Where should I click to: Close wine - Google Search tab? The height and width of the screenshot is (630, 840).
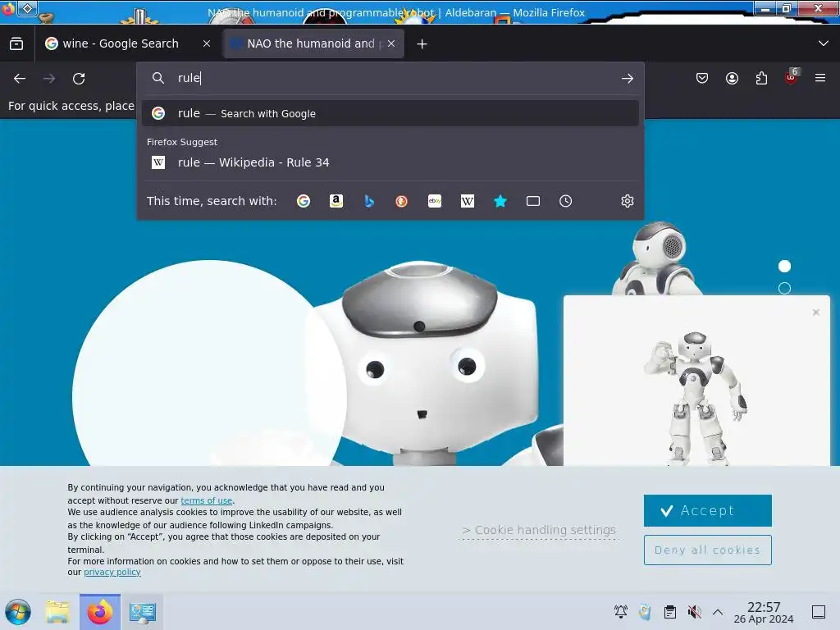coord(207,44)
